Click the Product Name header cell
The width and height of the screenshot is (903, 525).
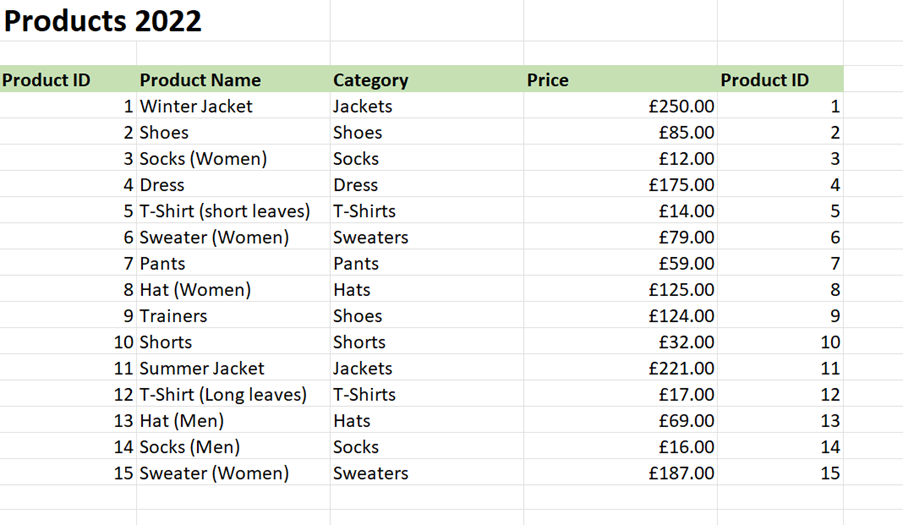point(233,79)
